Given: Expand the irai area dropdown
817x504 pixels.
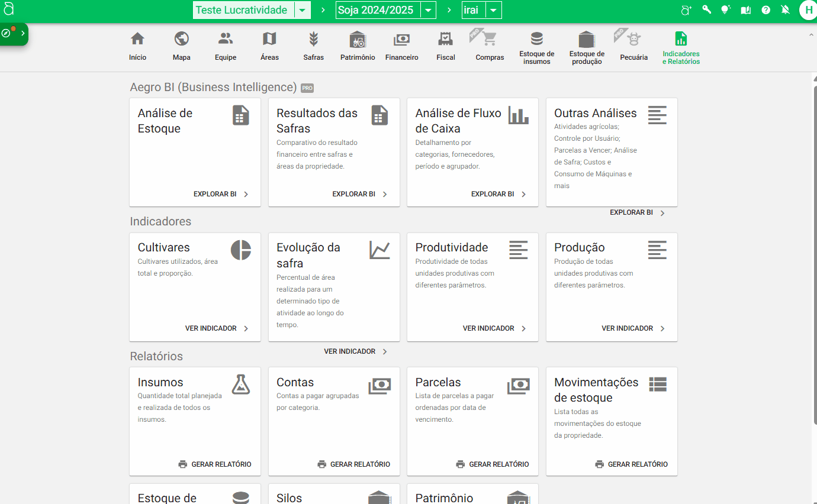Looking at the screenshot, I should (x=494, y=10).
